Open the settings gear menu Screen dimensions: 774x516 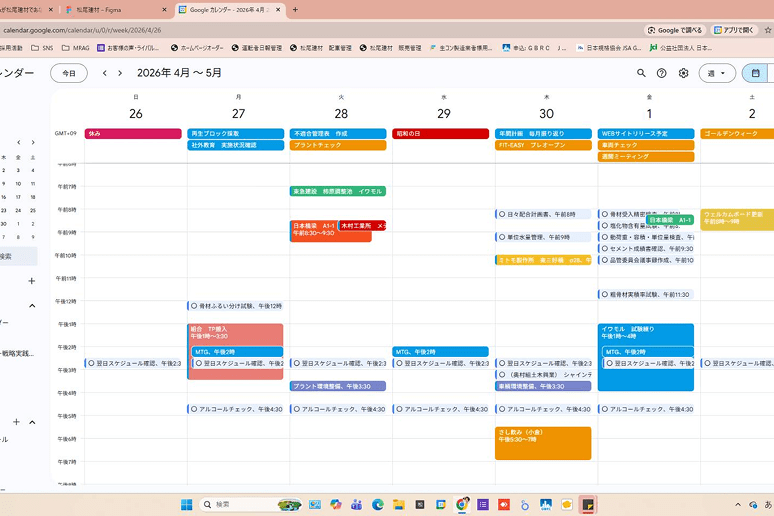pos(683,73)
